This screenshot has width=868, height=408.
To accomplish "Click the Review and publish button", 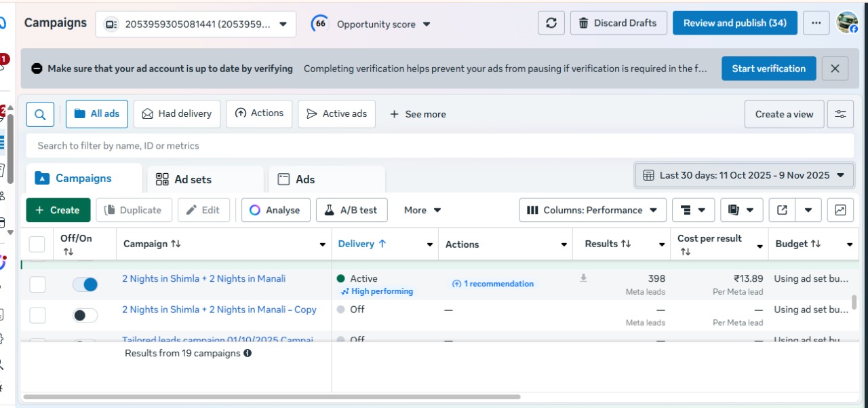I will (x=734, y=23).
